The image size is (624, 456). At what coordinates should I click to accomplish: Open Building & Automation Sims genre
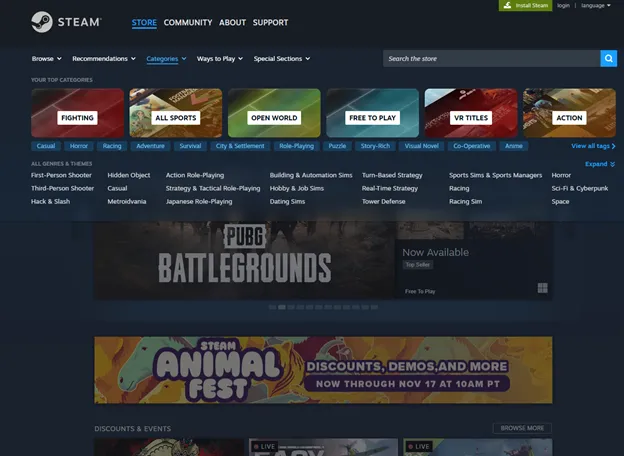coord(311,175)
